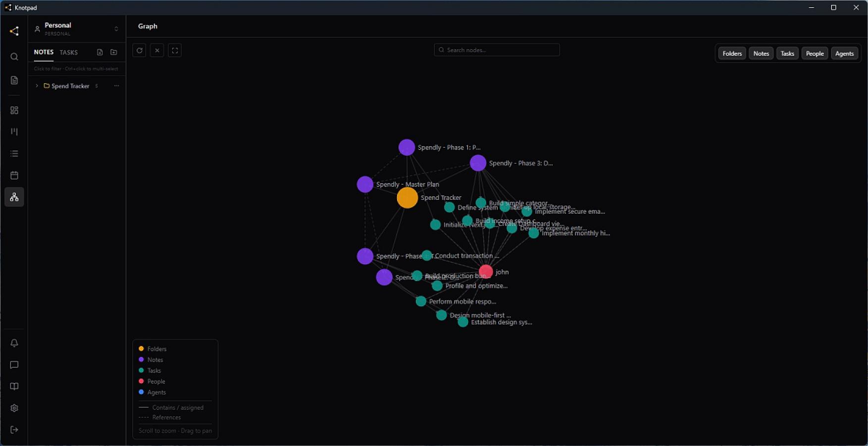This screenshot has width=868, height=446.
Task: Click People entry in the legend
Action: click(152, 382)
